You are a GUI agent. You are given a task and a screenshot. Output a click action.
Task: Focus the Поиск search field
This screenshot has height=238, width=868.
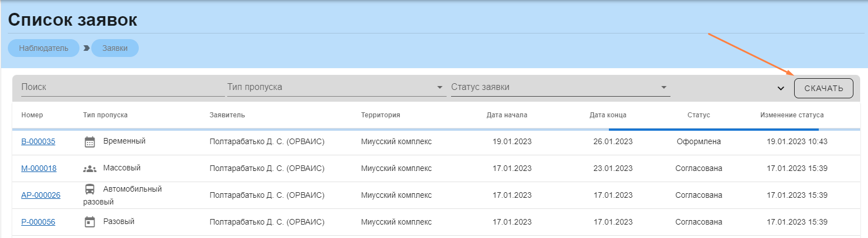tap(122, 88)
